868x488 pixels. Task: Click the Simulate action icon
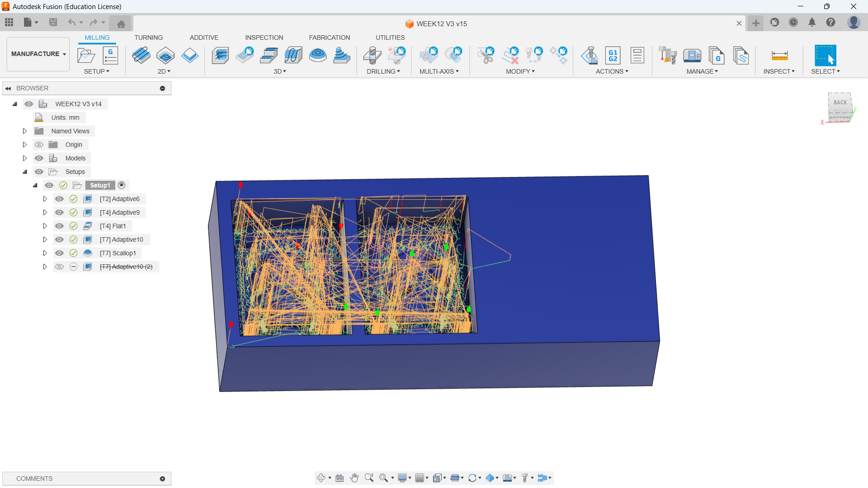click(x=589, y=56)
